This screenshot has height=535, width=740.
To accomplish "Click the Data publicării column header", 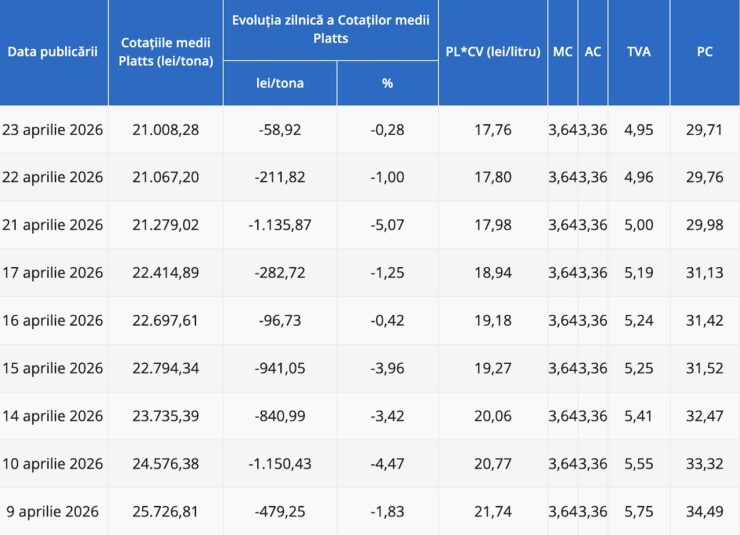I will (x=53, y=51).
